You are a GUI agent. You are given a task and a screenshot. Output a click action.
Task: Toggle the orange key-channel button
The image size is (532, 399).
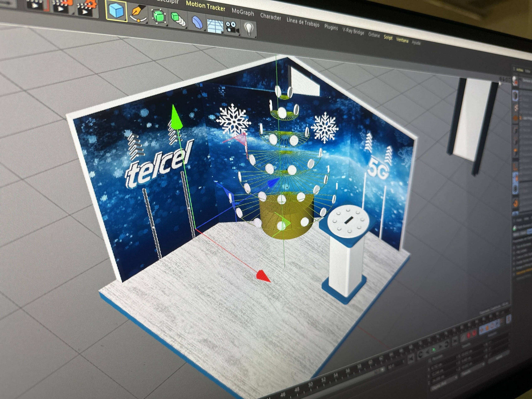click(x=487, y=328)
